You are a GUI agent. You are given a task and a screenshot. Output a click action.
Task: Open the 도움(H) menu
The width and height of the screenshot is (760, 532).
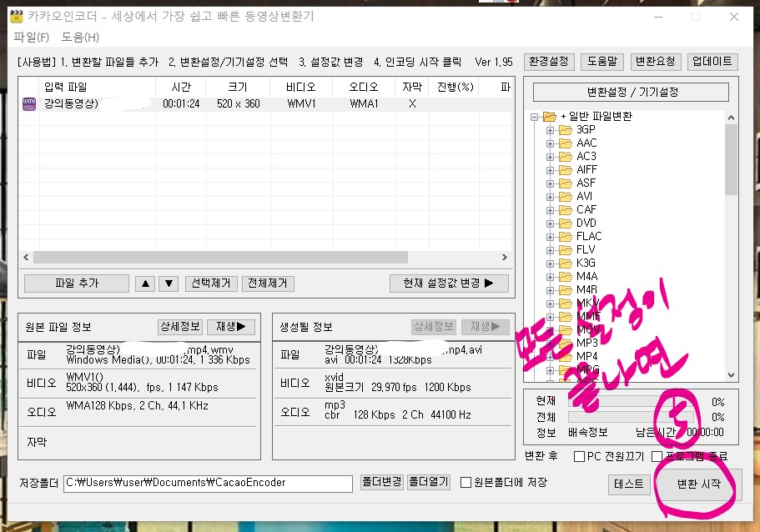click(80, 38)
